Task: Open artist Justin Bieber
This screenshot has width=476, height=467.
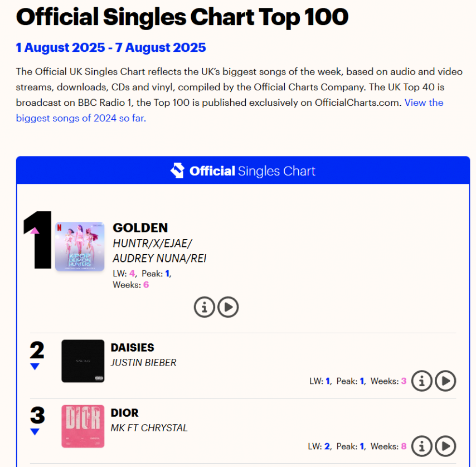Action: 143,363
